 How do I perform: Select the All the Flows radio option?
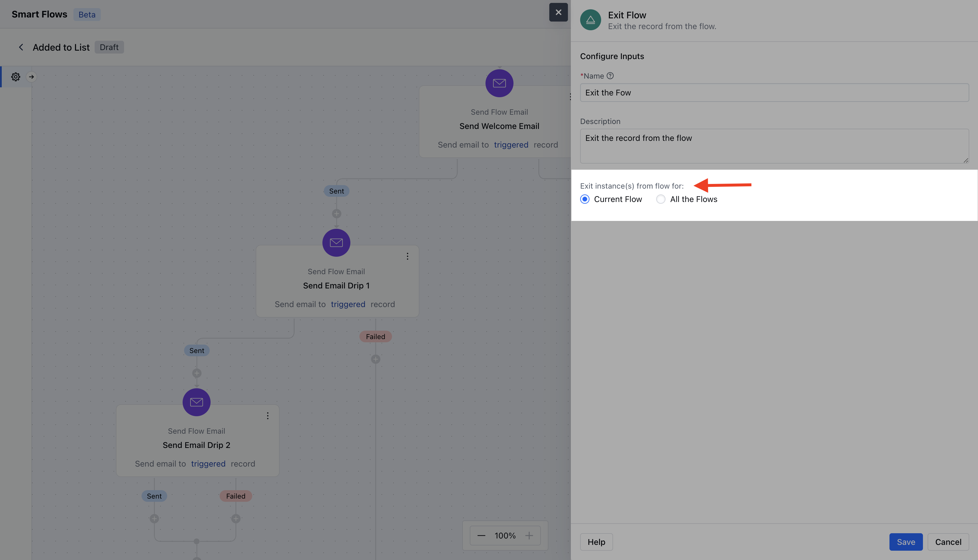coord(661,199)
